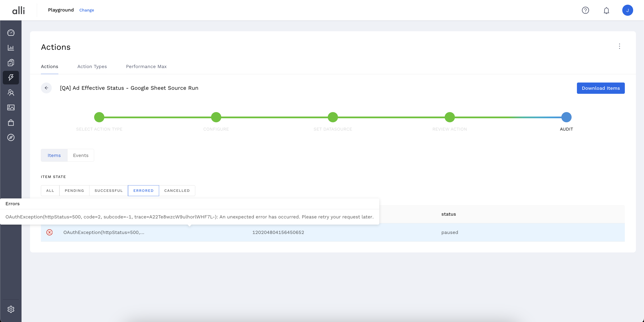Filter items by SUCCESSFUL state
Screen dimensions: 644x322
click(108, 190)
